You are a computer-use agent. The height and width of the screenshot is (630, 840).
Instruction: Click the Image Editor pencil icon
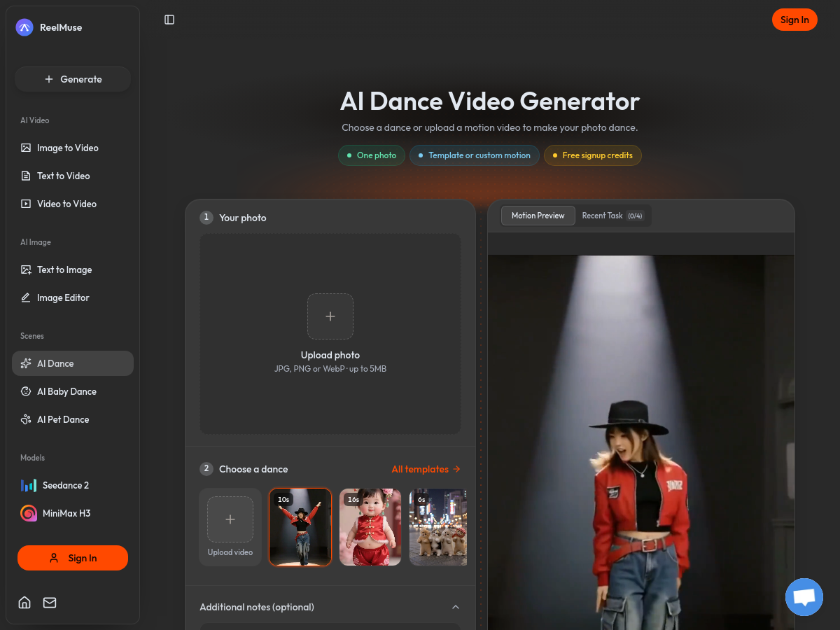26,297
